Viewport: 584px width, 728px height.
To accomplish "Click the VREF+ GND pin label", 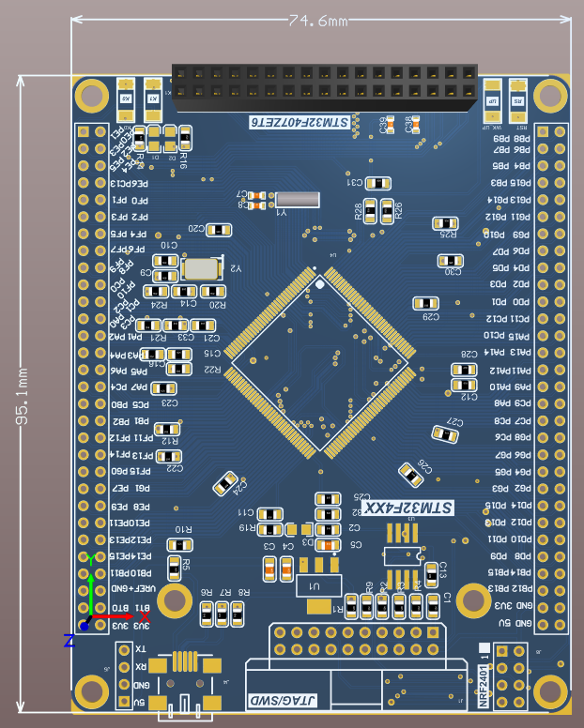I will pyautogui.click(x=133, y=589).
